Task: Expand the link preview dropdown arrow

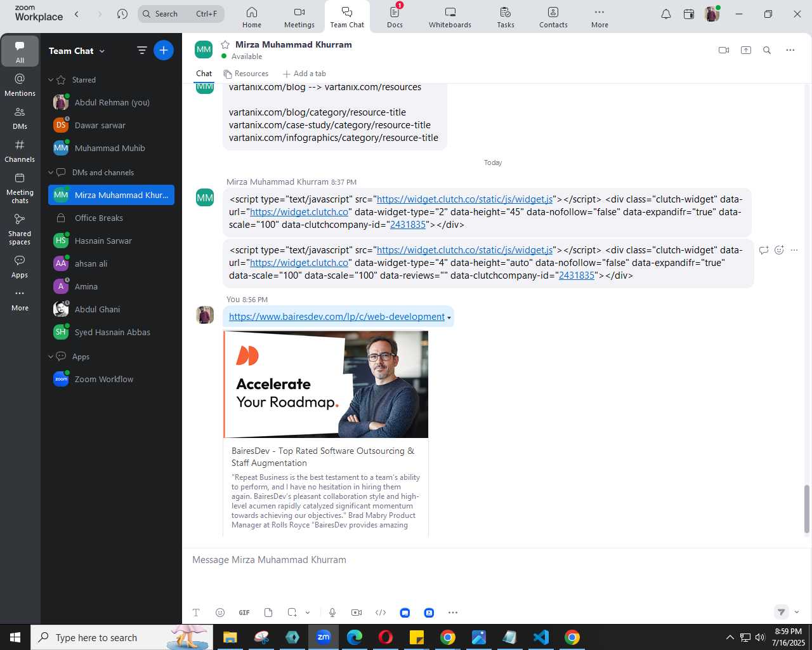Action: pos(449,317)
